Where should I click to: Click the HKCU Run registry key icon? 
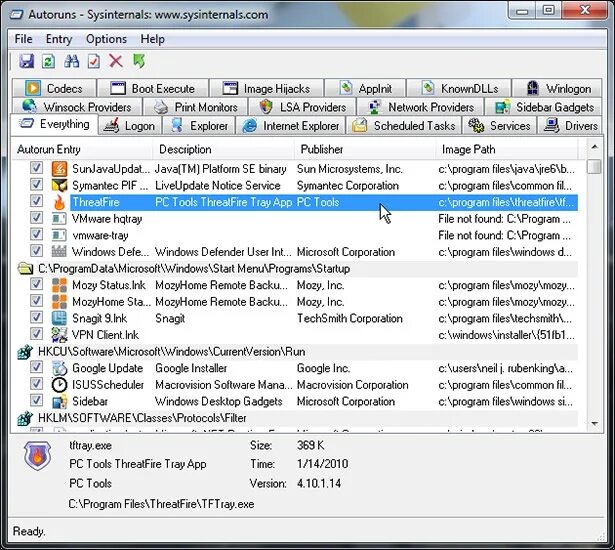pos(25,351)
